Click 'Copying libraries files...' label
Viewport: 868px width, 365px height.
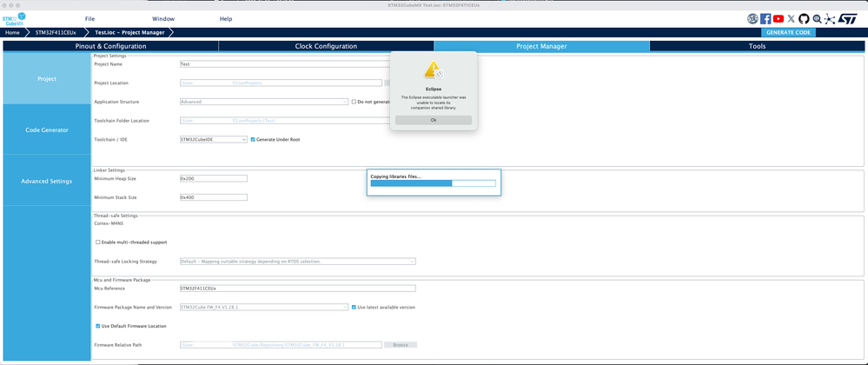click(396, 176)
